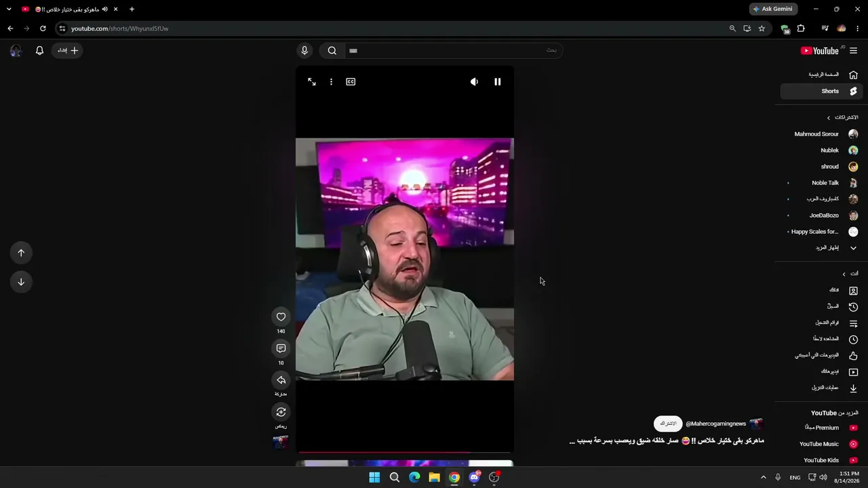Open Discord from the taskbar

(x=474, y=477)
